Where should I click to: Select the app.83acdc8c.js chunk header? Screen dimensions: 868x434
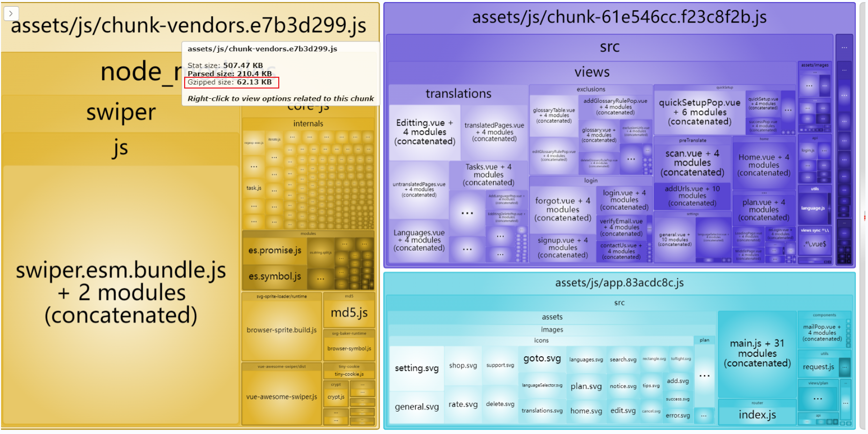click(x=619, y=283)
